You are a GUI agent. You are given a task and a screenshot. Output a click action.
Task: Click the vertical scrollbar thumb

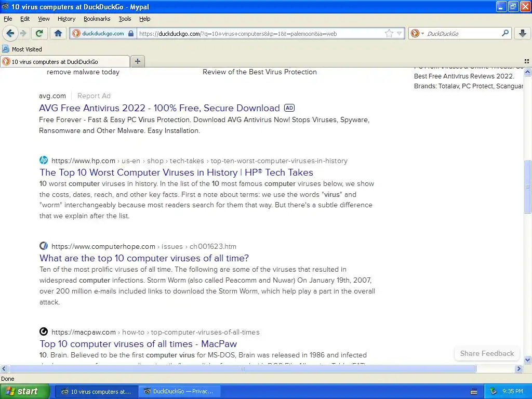coord(527,187)
